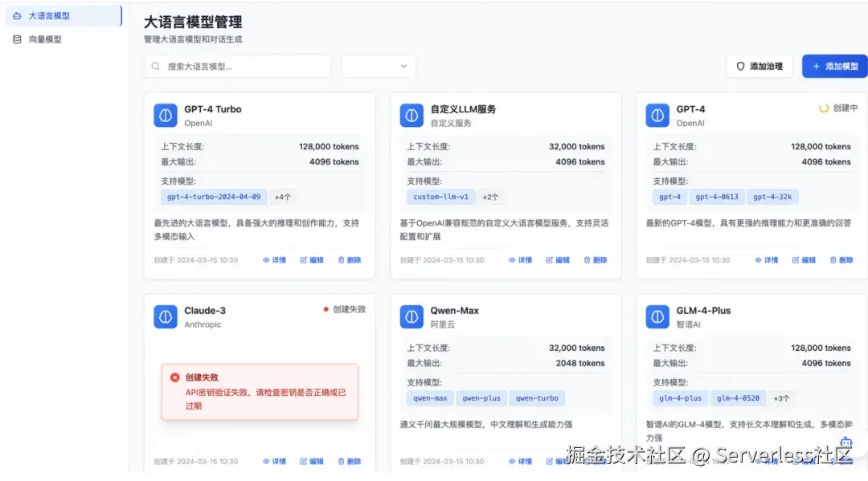View 详情 of the GPT-4 card

click(x=766, y=260)
